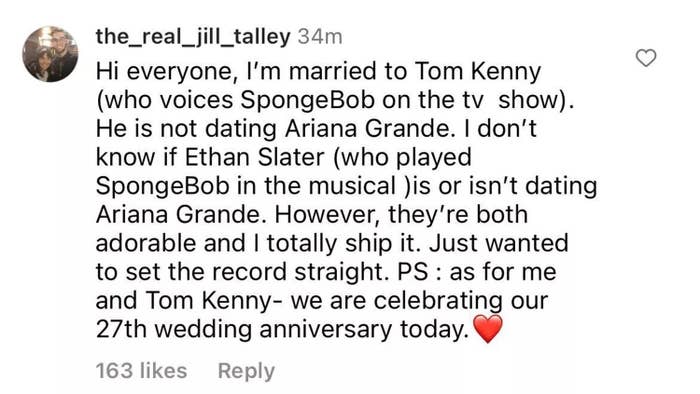This screenshot has height=394, width=700.
Task: Click the word "However" in the comment
Action: click(328, 215)
